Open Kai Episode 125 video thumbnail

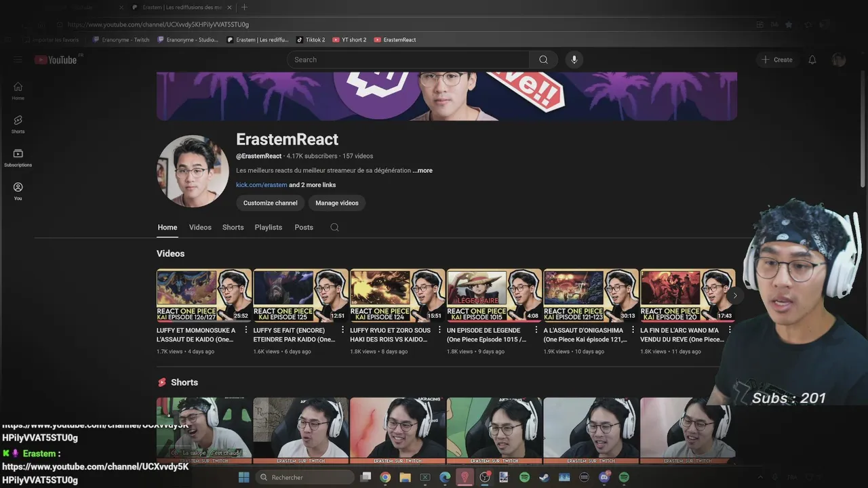(300, 296)
